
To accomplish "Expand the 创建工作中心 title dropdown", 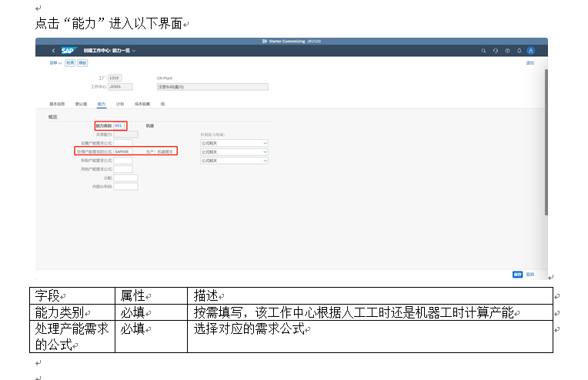I will point(133,51).
